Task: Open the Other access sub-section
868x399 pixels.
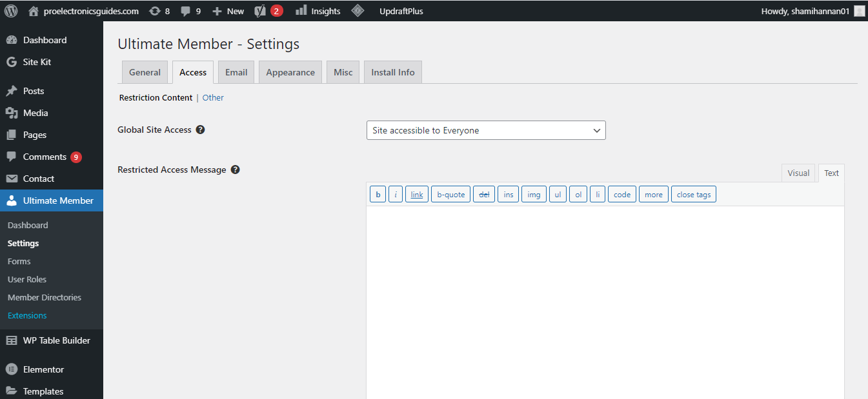Action: pos(213,98)
